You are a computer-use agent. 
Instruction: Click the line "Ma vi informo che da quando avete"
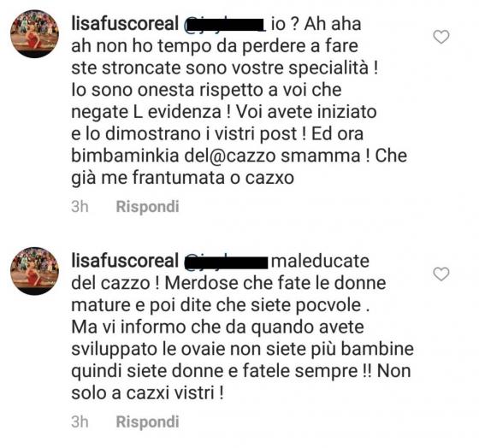[217, 327]
